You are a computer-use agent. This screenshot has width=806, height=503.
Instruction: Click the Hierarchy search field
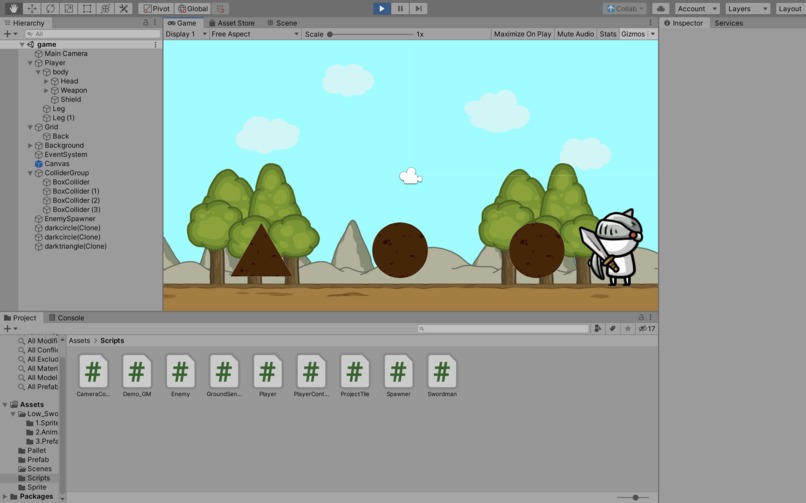(93, 33)
